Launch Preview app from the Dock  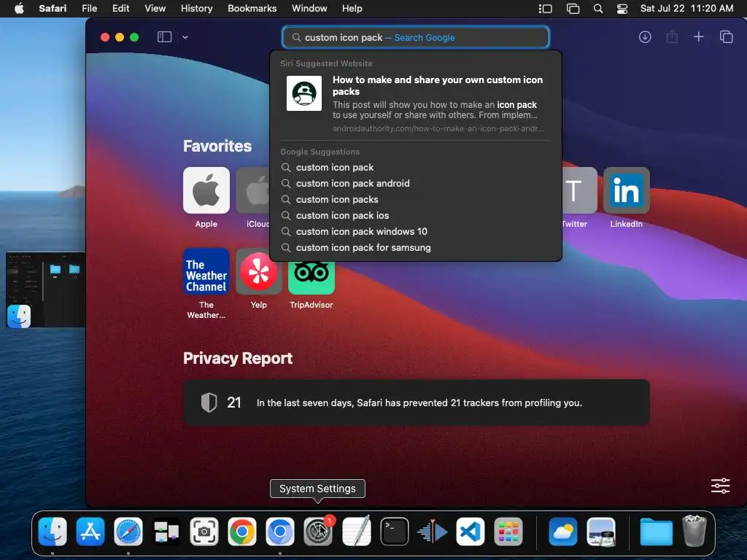click(x=601, y=532)
